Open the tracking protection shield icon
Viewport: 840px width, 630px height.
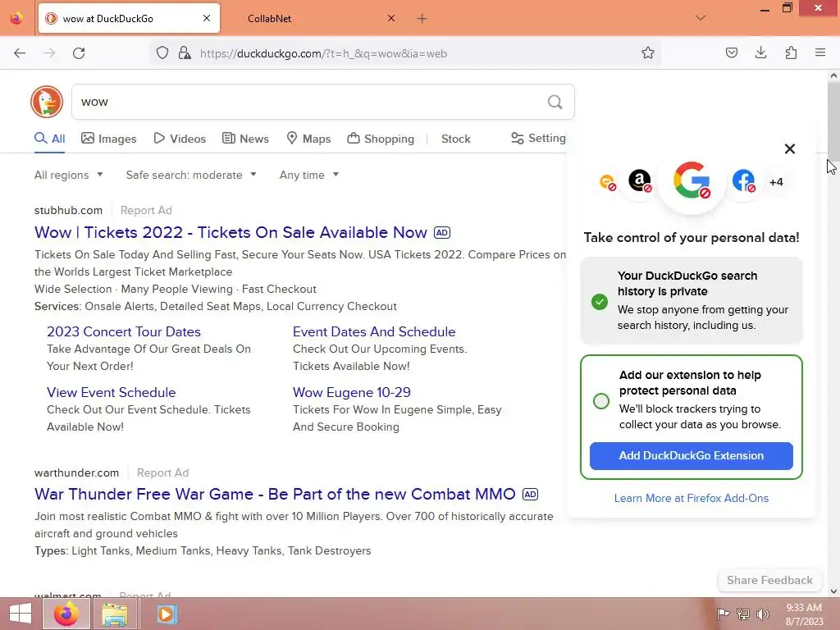click(x=162, y=53)
